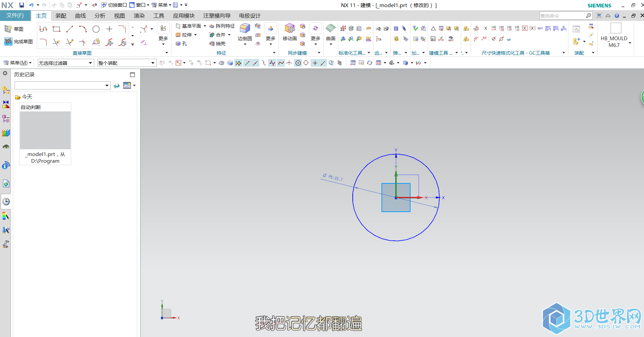Click the Shell (抽壳) feature tool
This screenshot has width=644, height=337.
coord(217,44)
